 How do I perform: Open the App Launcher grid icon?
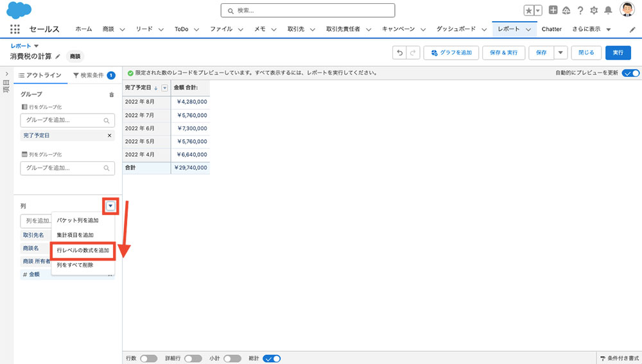tap(15, 29)
